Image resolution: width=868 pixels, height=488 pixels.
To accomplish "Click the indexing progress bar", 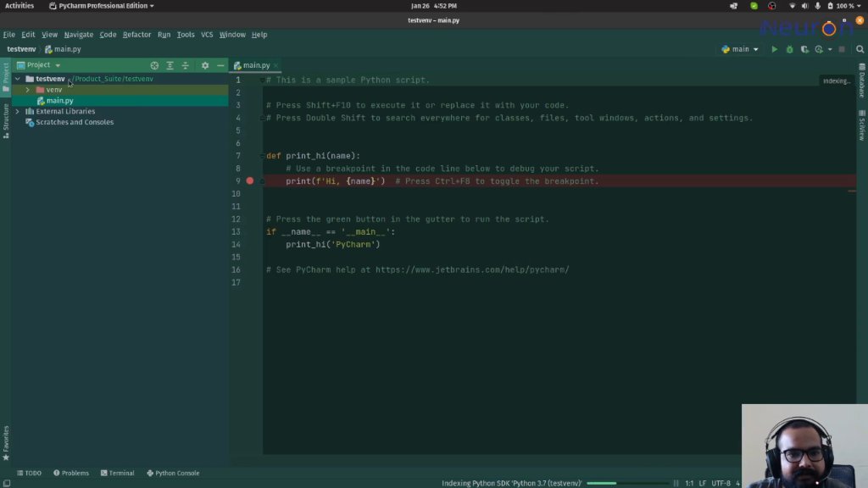I will (628, 483).
